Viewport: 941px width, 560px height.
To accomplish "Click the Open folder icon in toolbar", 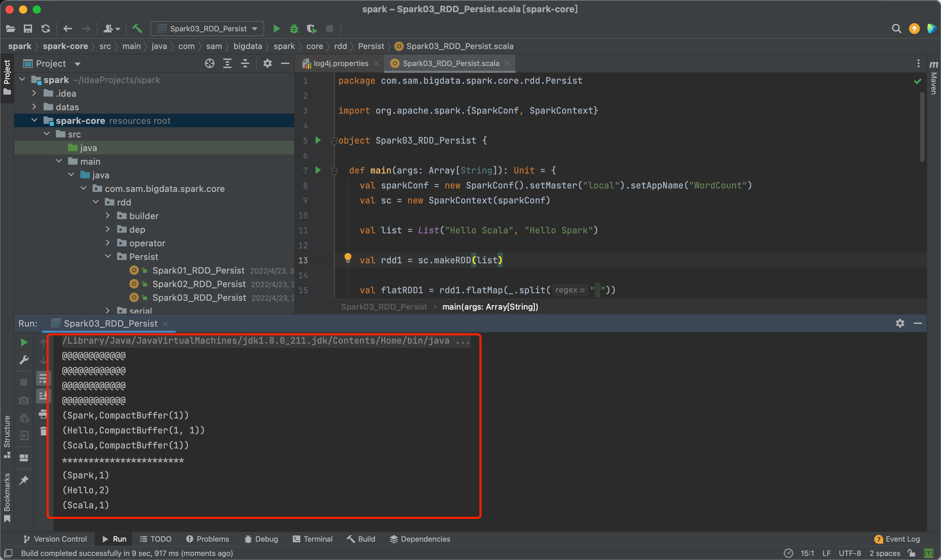I will [x=11, y=29].
